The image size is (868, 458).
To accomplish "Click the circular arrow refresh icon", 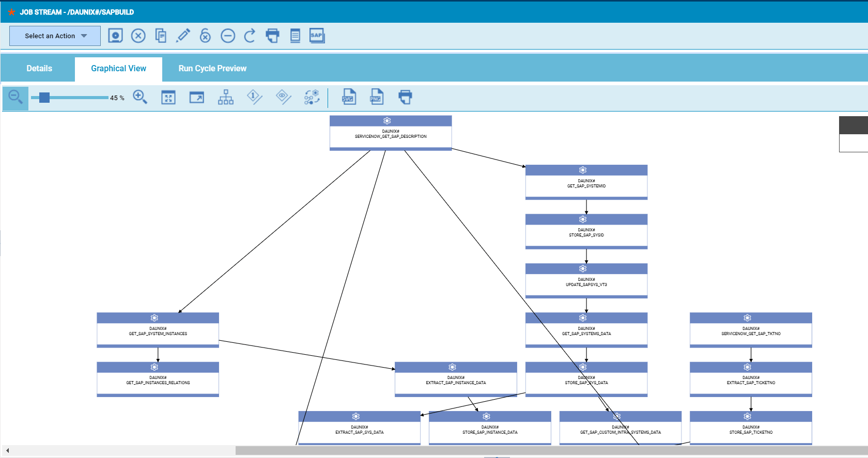I will [250, 36].
